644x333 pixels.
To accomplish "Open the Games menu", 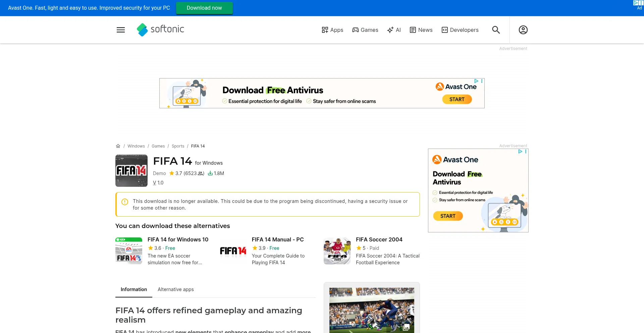I will tap(365, 30).
